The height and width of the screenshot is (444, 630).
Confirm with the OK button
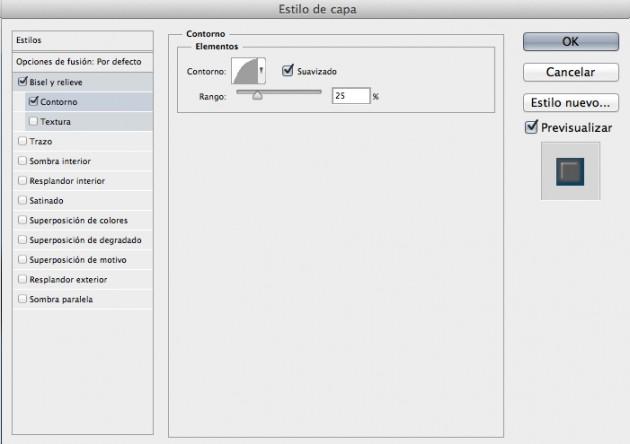[x=571, y=41]
